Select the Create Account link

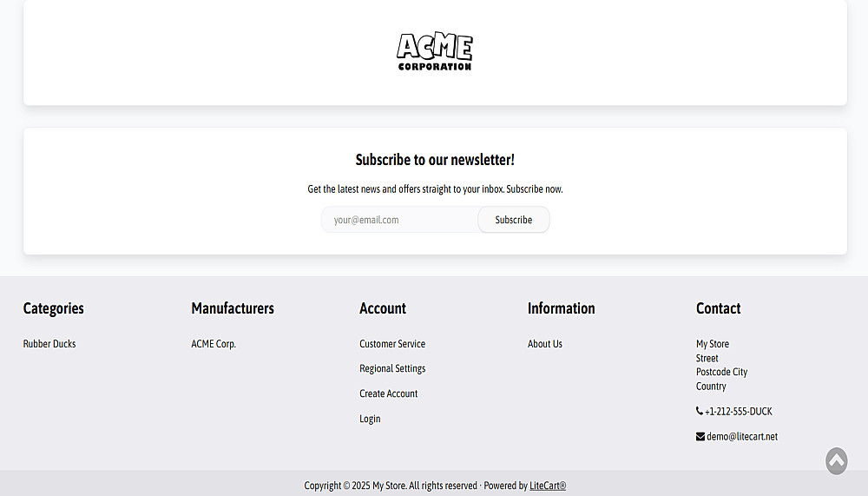coord(389,393)
